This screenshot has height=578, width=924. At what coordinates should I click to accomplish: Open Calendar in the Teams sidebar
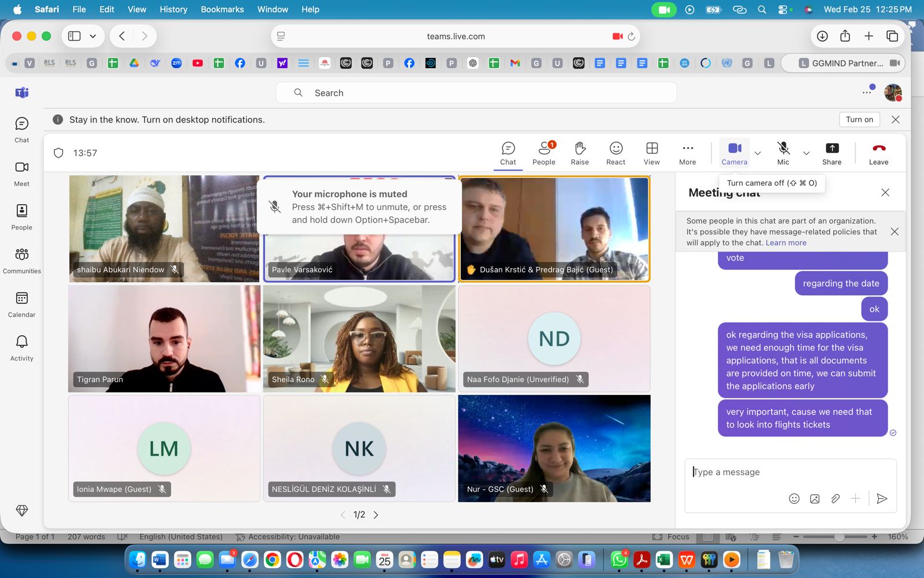22,304
